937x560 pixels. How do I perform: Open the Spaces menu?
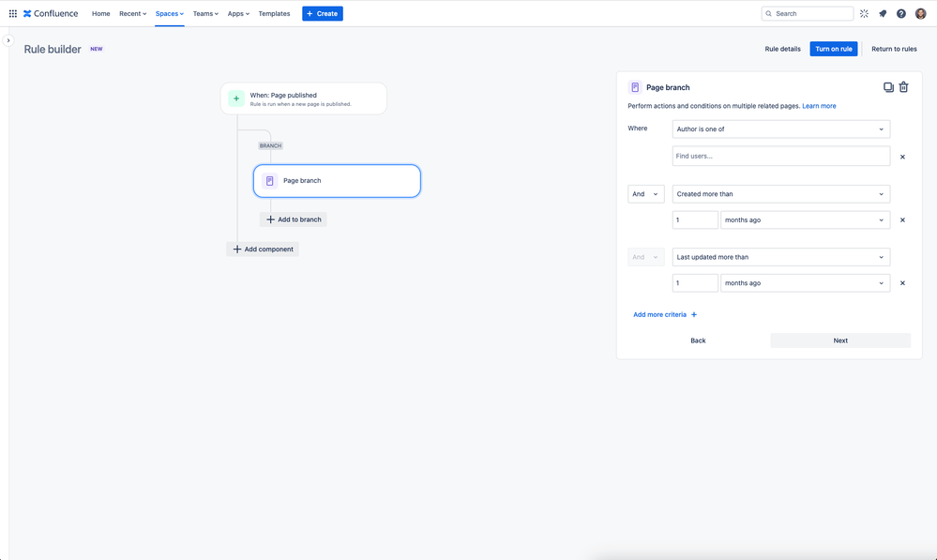click(170, 13)
